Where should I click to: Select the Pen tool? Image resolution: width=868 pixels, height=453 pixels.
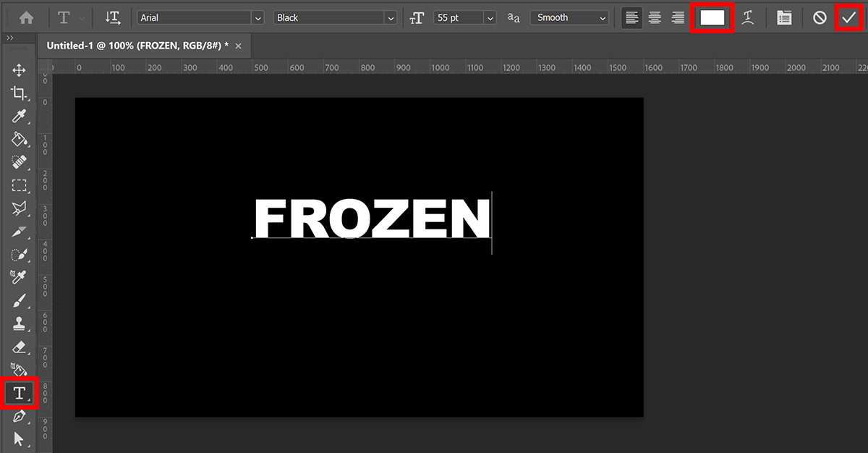coord(19,416)
